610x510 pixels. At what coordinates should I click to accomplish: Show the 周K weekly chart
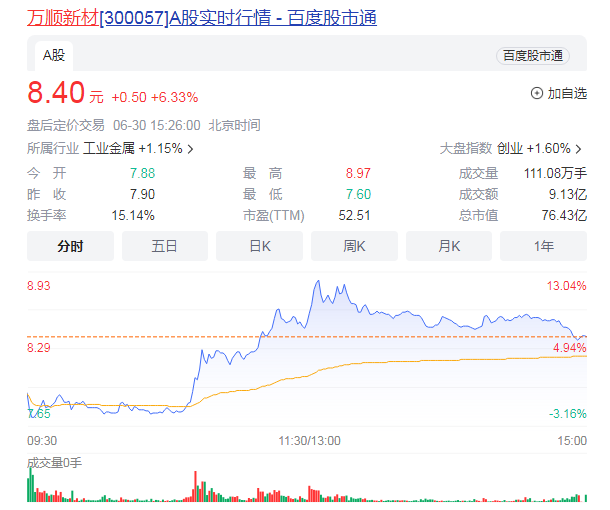point(354,246)
